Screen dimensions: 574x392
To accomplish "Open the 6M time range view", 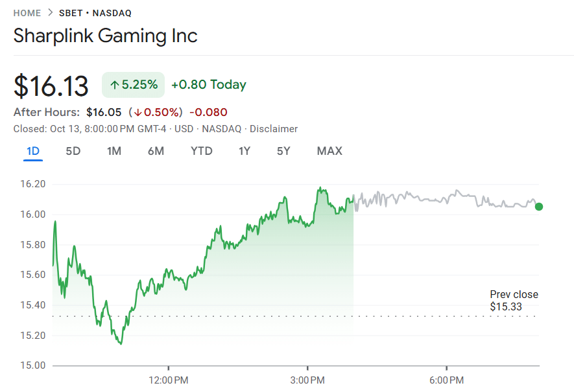I will tap(156, 151).
